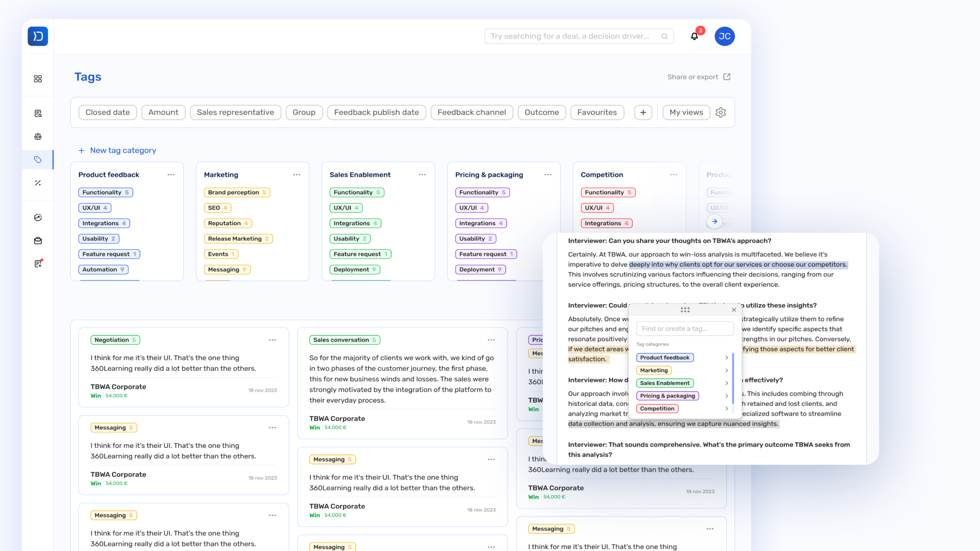Toggle the Feedback channel filter
Screen dimensions: 980x551
click(x=471, y=112)
